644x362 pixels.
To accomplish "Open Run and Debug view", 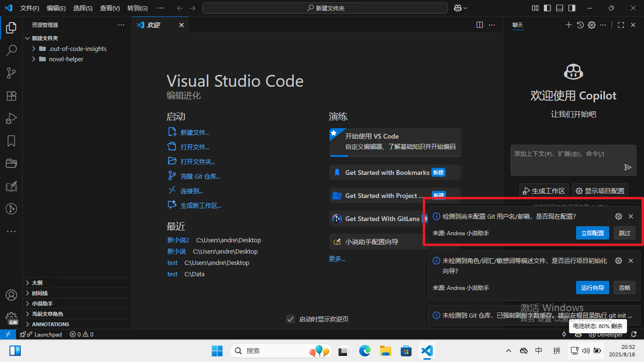I will tap(11, 118).
